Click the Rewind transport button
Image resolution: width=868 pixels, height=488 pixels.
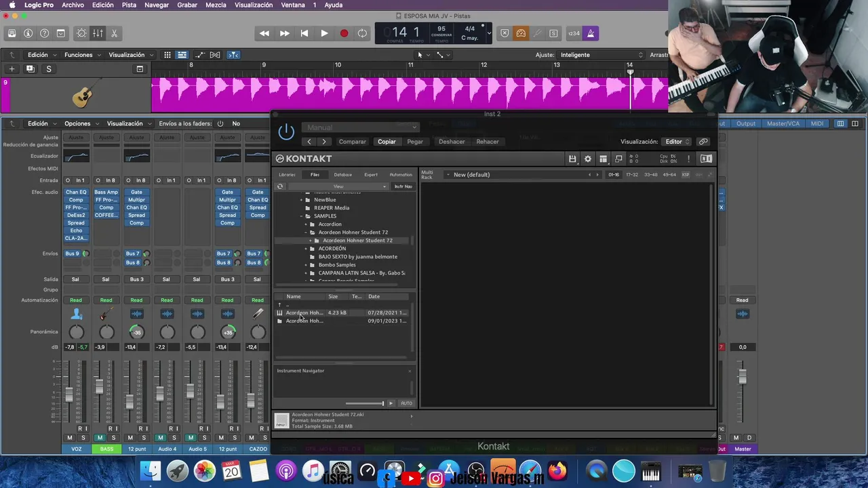click(264, 33)
